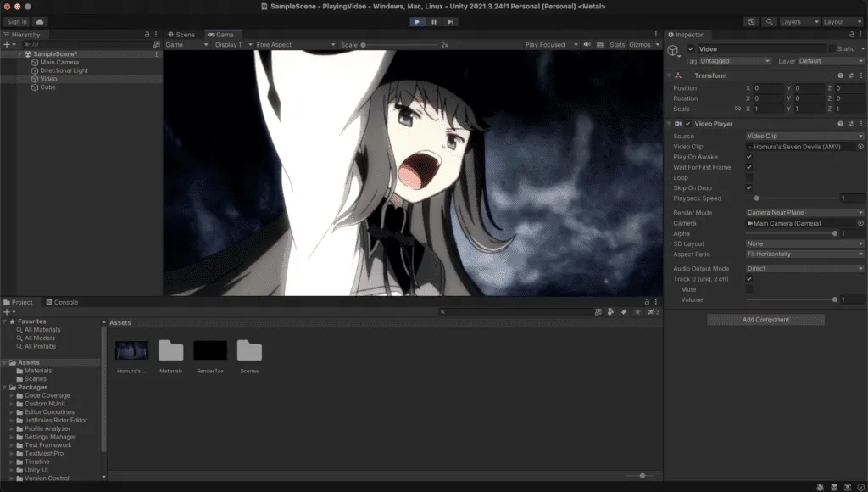Open the Transform component help icon

[x=840, y=75]
